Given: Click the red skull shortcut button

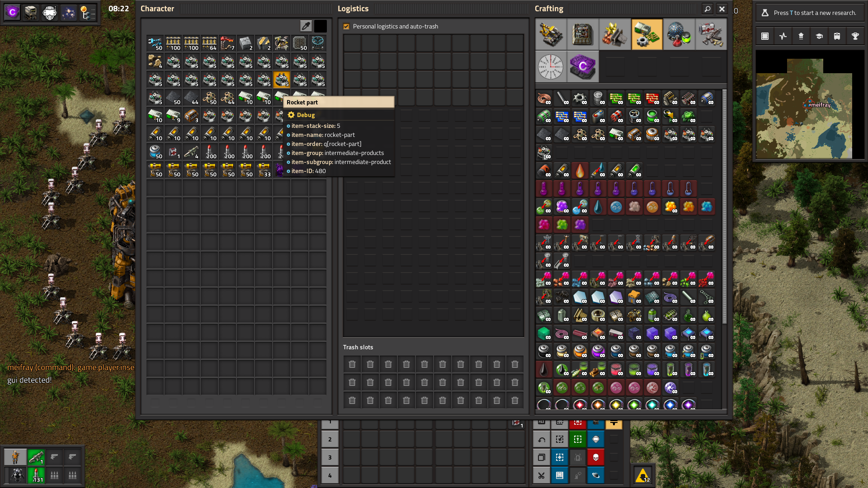Looking at the screenshot, I should coord(596,457).
